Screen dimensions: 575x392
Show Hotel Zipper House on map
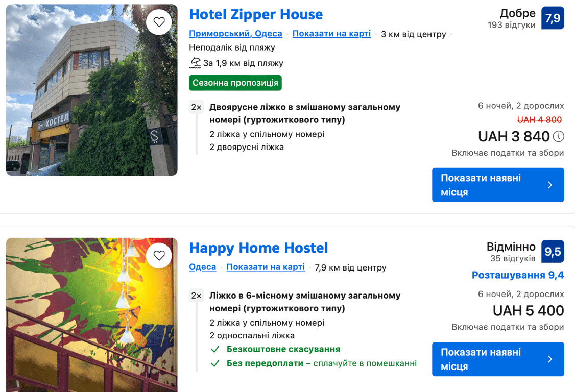(x=331, y=34)
